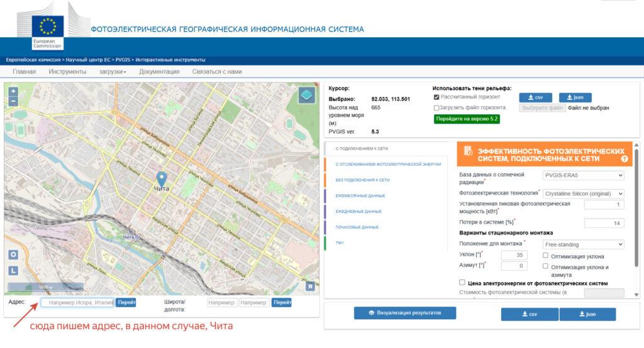This screenshot has height=348, width=644.
Task: Download horizon csv button at top
Action: 536,97
